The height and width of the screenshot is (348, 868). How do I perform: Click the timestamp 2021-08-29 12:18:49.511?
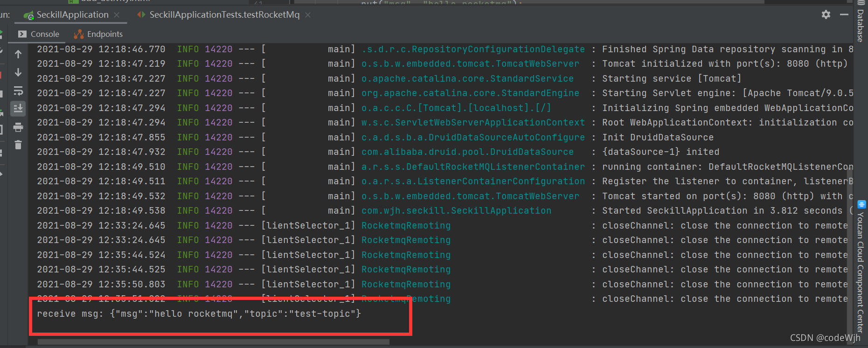(101, 181)
